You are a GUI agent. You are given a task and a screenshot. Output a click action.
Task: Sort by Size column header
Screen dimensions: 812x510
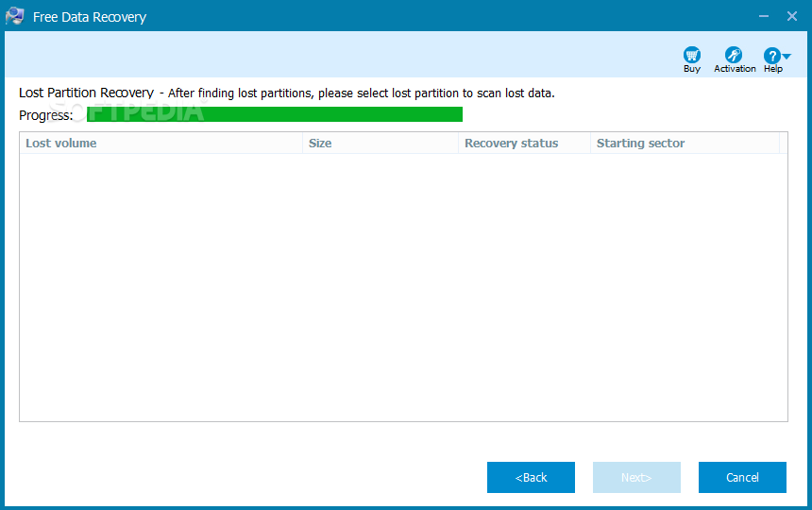[381, 144]
